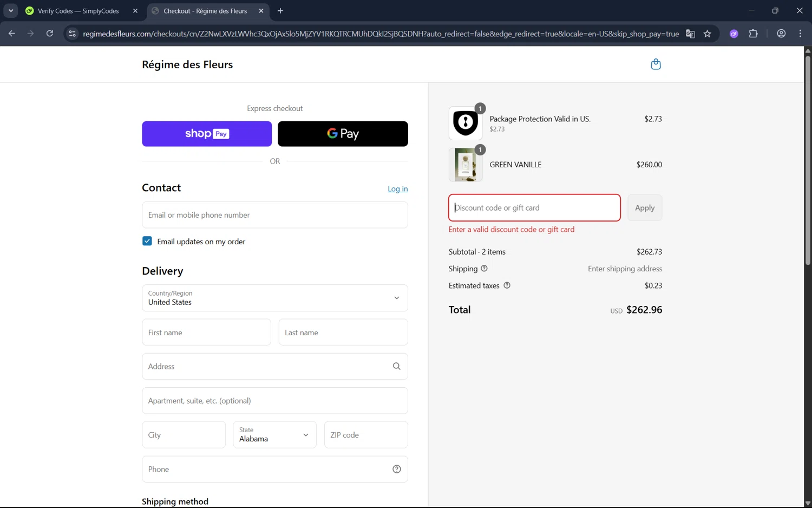
Task: Click the browser URL address bar
Action: 381,34
